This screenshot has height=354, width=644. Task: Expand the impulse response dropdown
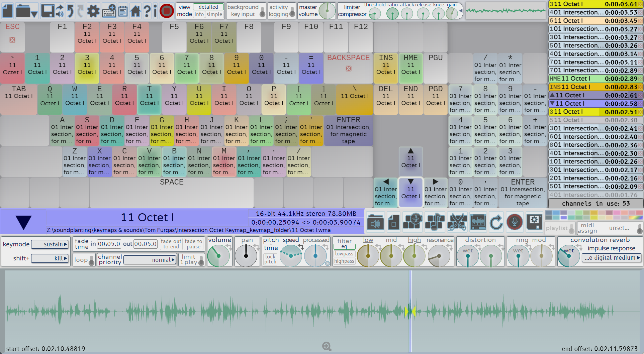612,258
